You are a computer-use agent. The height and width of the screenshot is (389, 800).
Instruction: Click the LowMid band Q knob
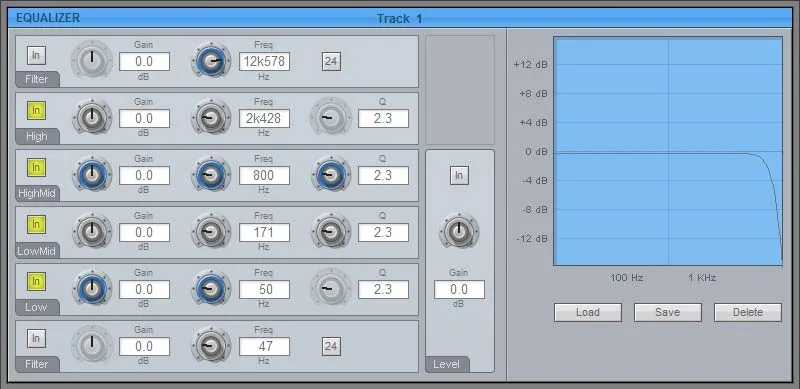[x=331, y=232]
